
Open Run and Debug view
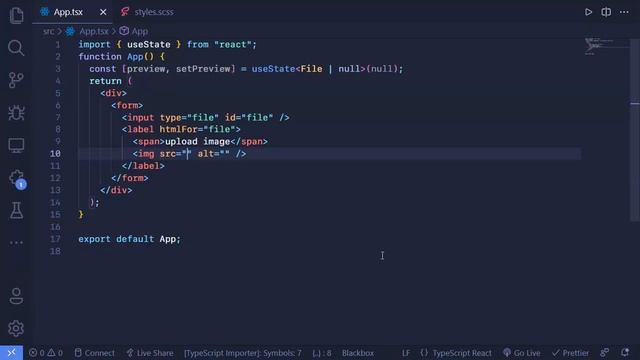(16, 113)
